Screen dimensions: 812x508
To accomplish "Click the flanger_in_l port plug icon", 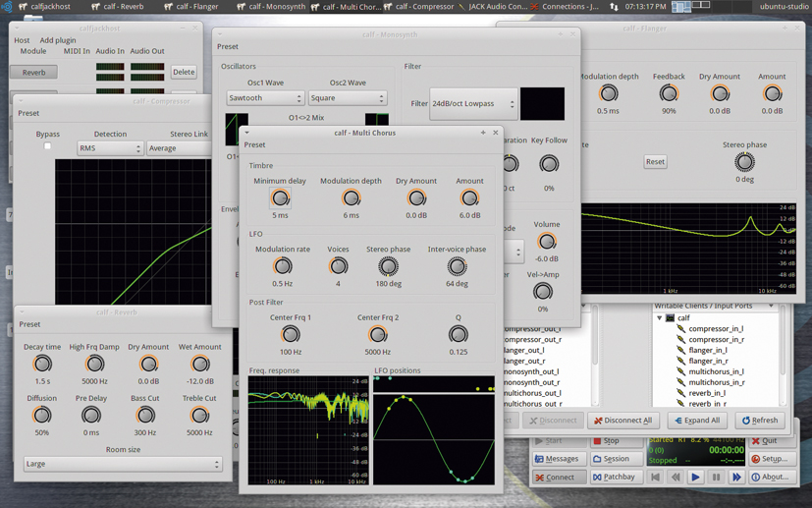I will click(681, 350).
